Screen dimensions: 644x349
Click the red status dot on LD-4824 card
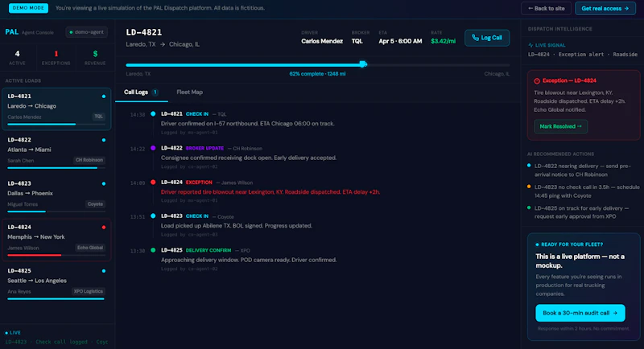click(x=104, y=228)
